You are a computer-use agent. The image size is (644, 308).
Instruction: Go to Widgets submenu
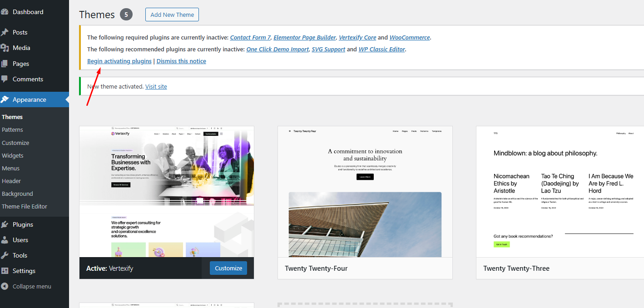(13, 155)
